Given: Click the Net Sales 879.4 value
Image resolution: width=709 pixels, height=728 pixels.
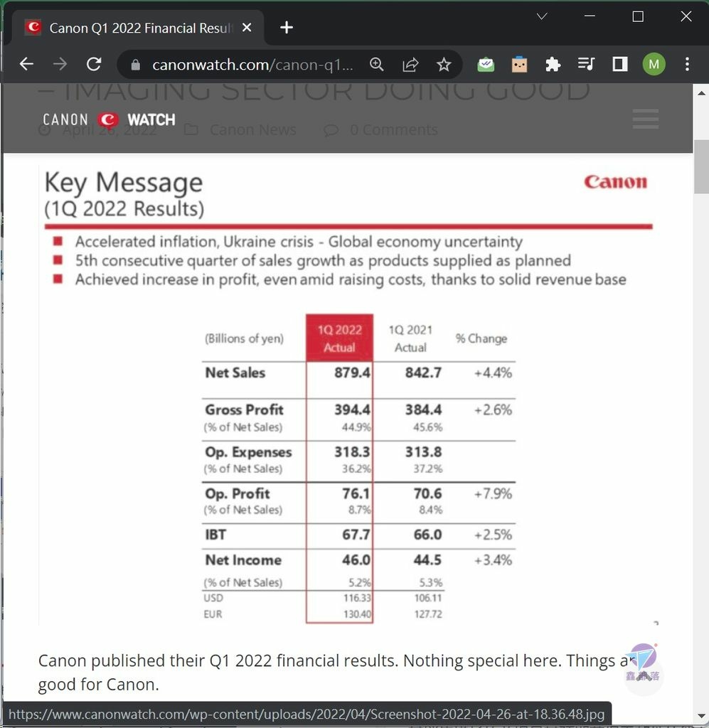Looking at the screenshot, I should tap(352, 373).
